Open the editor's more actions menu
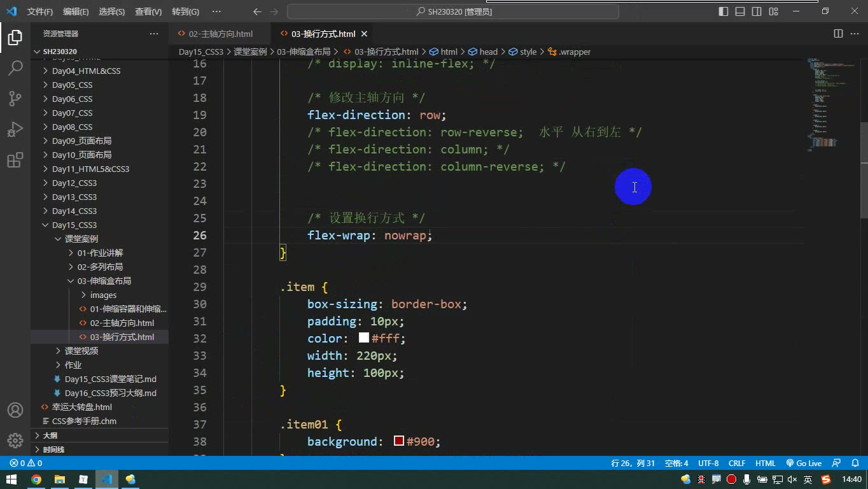This screenshot has width=868, height=489. 855,34
